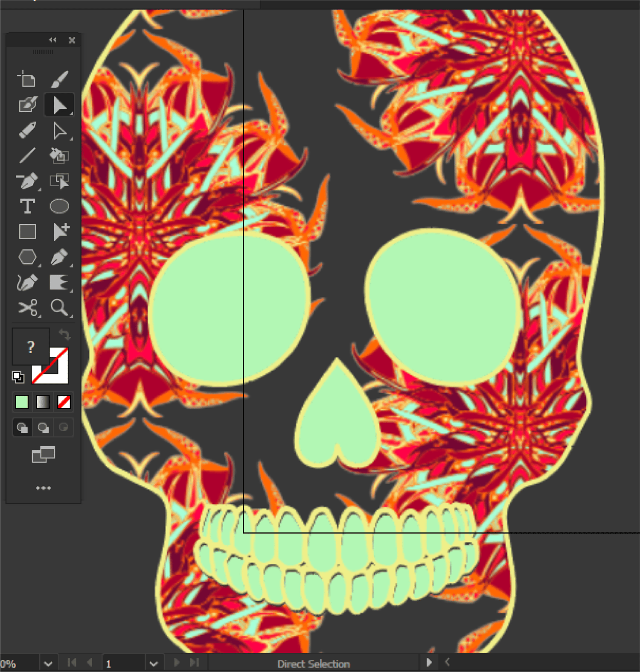This screenshot has height=672, width=640.
Task: Select the Ellipse tool
Action: pyautogui.click(x=59, y=206)
